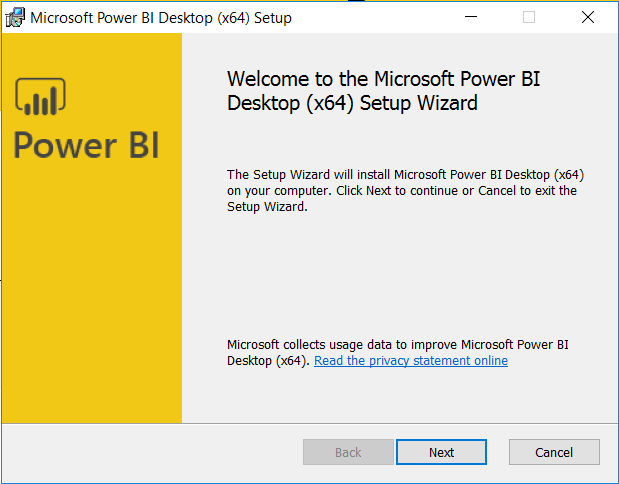The height and width of the screenshot is (484, 619).
Task: Click the installer icon in title bar
Action: [x=15, y=17]
